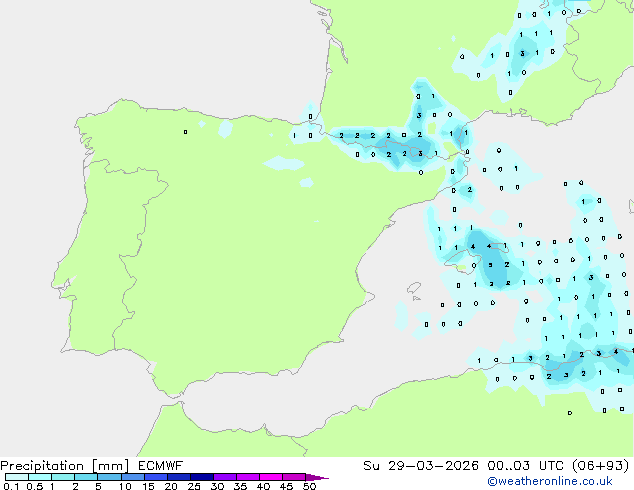The width and height of the screenshot is (634, 490).
Task: Click the above-50 arrow tip of the legend
Action: 317,477
